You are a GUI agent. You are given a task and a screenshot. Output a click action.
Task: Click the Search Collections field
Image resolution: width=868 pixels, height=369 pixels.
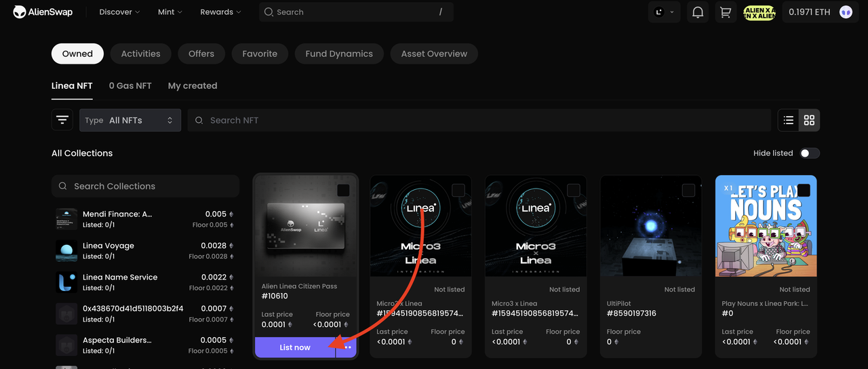[145, 186]
